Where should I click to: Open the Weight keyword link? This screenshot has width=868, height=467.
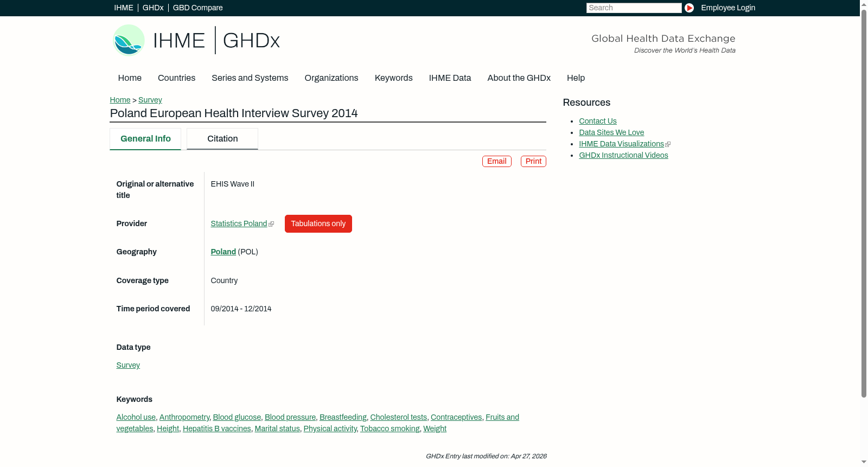click(435, 429)
